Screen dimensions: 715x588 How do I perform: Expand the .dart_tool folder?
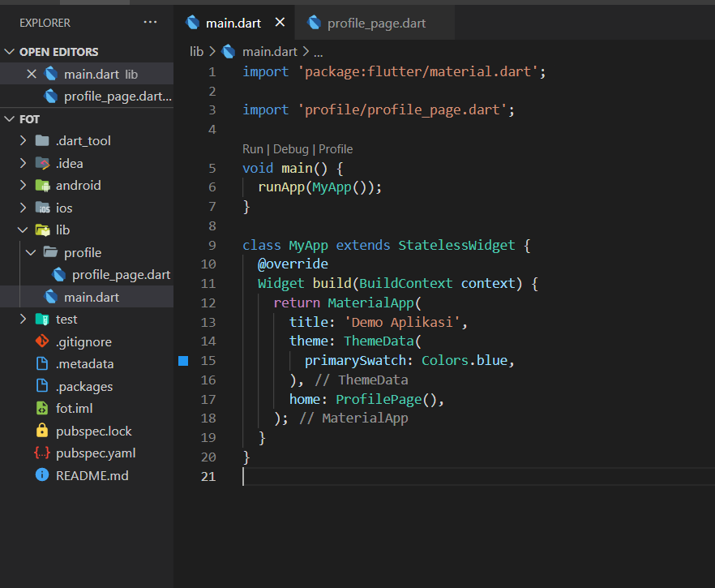(x=23, y=141)
